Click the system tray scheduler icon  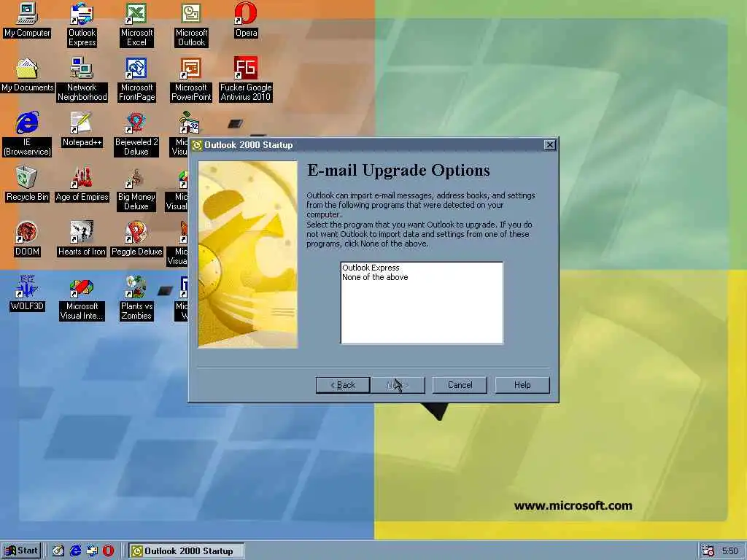pyautogui.click(x=708, y=551)
